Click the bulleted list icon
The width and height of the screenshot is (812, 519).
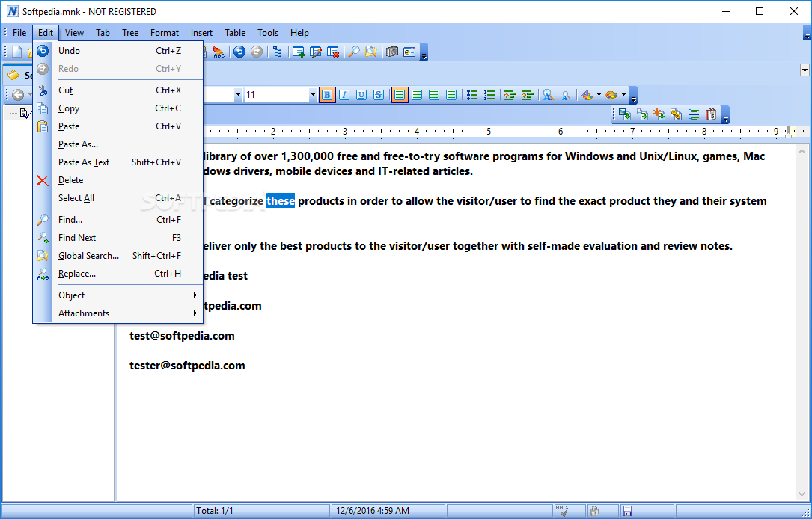pyautogui.click(x=471, y=95)
